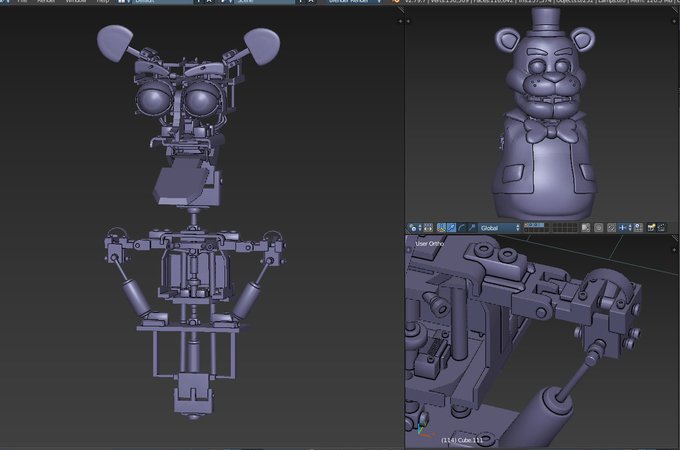Click the (114) Cube.111 object label
The width and height of the screenshot is (680, 450).
[462, 440]
